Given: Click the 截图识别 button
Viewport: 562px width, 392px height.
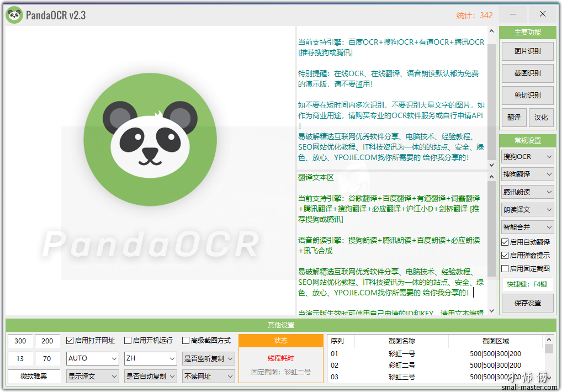Looking at the screenshot, I should tap(527, 73).
